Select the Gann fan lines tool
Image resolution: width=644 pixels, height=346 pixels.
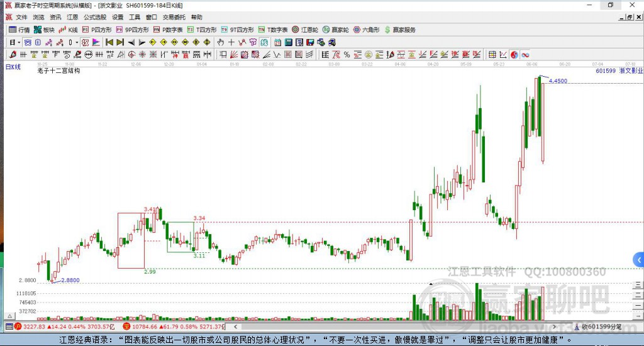point(234,55)
